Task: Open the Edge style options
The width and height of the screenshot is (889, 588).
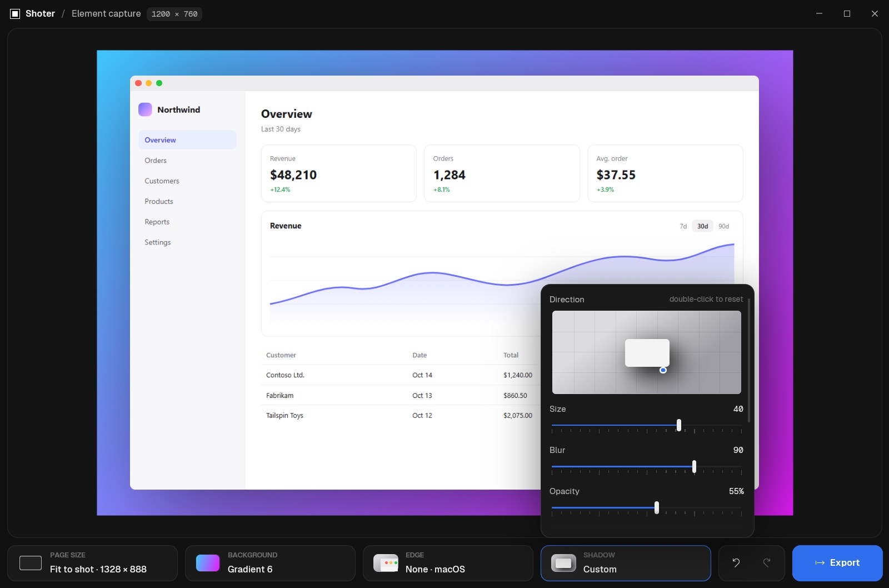Action: point(448,563)
